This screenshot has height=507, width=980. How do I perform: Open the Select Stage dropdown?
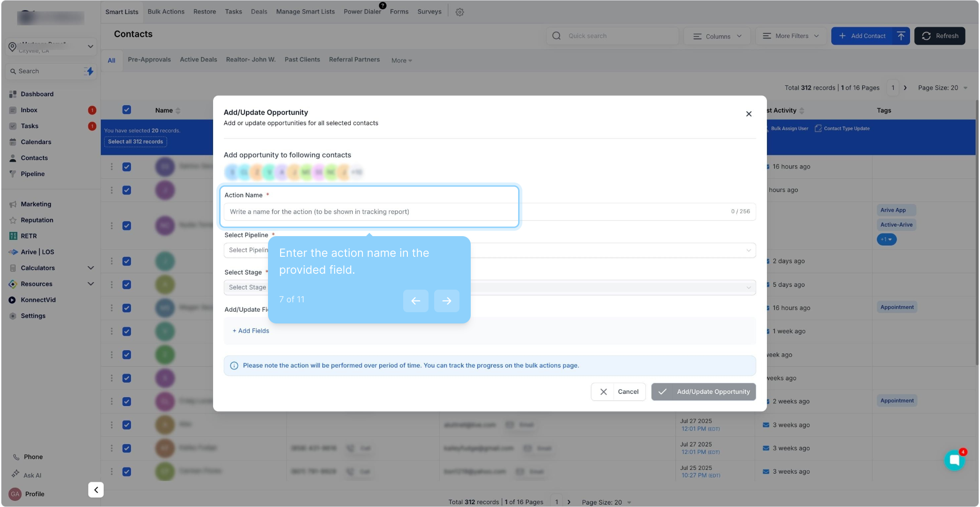click(x=610, y=287)
